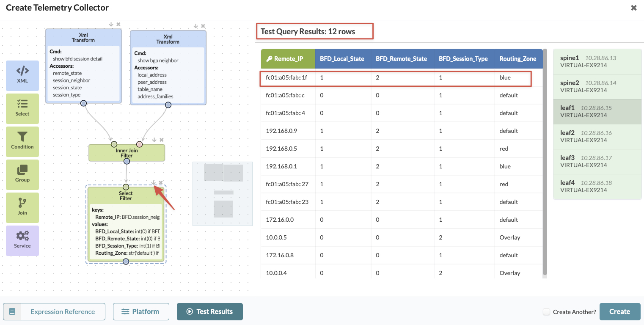Viewport: 644px width, 325px height.
Task: Click the down arrow on show bgp neighbor node
Action: 196,26
